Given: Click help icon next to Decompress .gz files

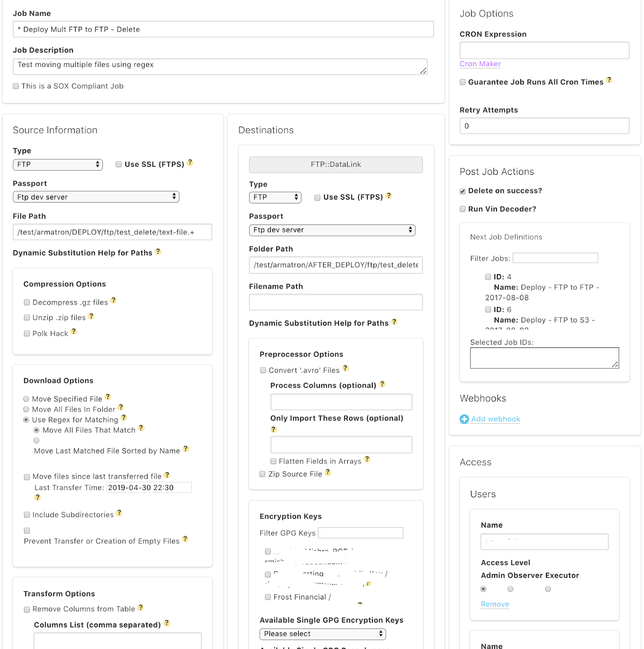Looking at the screenshot, I should [x=114, y=300].
